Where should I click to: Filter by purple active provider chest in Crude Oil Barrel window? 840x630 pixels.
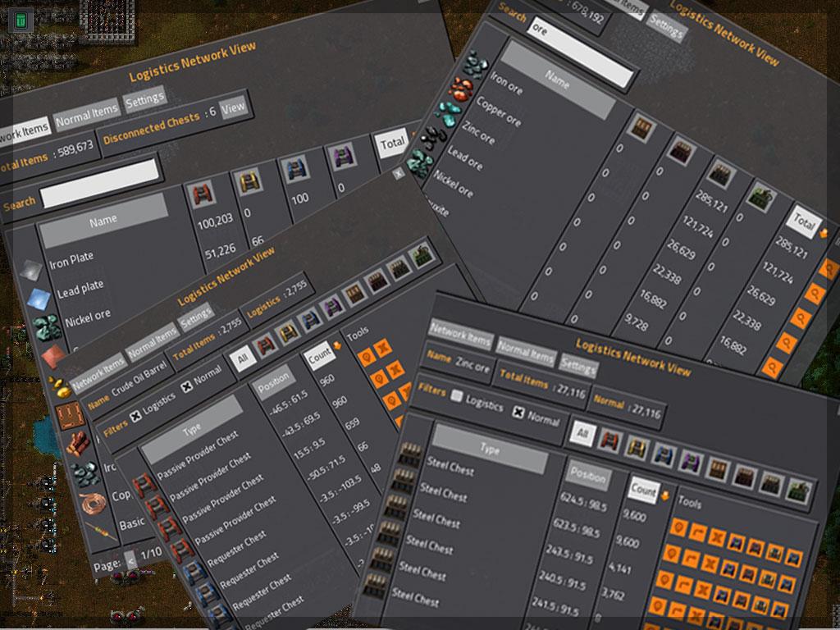pos(331,308)
